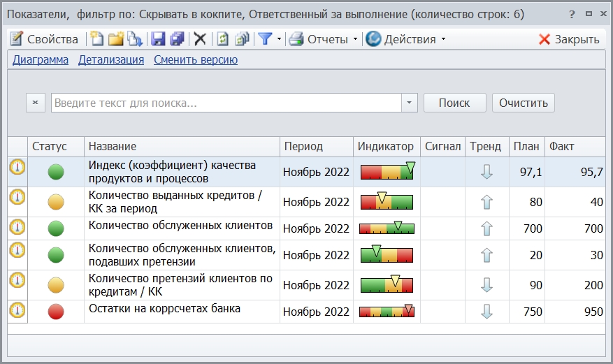Click the indicator bar for Остатки на коррсчетах банка
The height and width of the screenshot is (364, 613).
coord(387,312)
